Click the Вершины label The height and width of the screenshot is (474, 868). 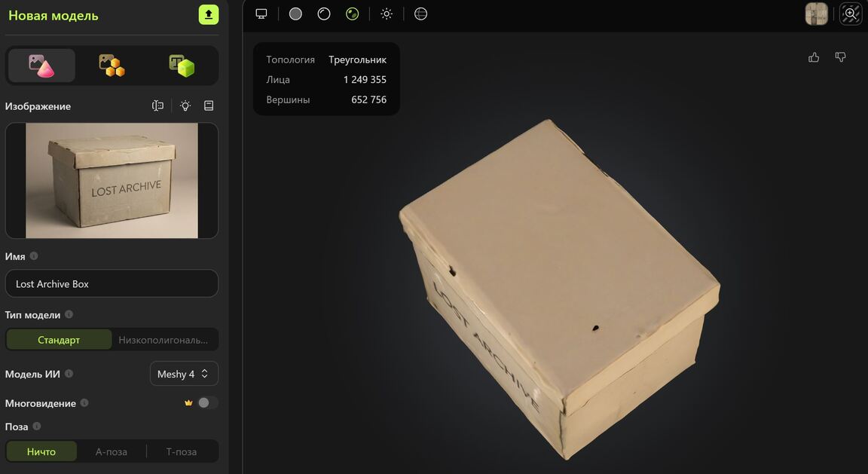(288, 100)
